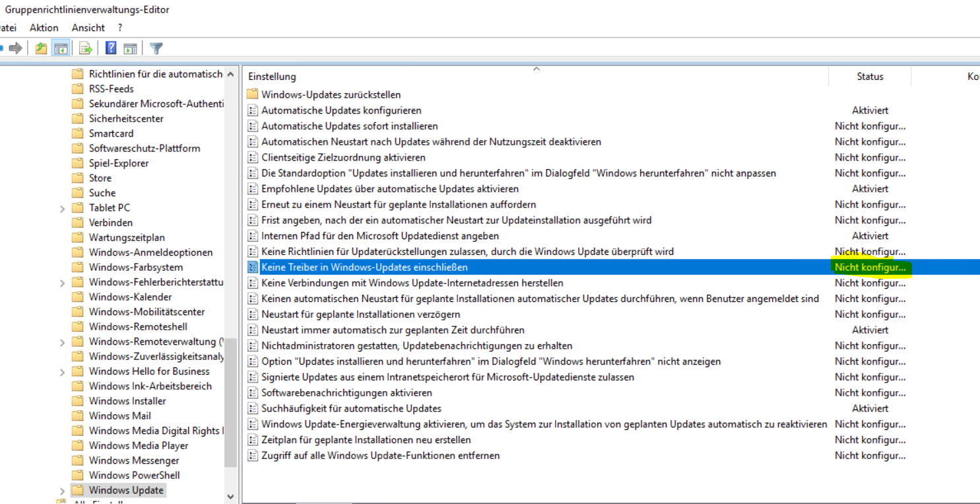Select 'Keine Verbindungen mit Windows Update-Internetadressen herstellen'
Screen dimensions: 980x504
[x=412, y=283]
